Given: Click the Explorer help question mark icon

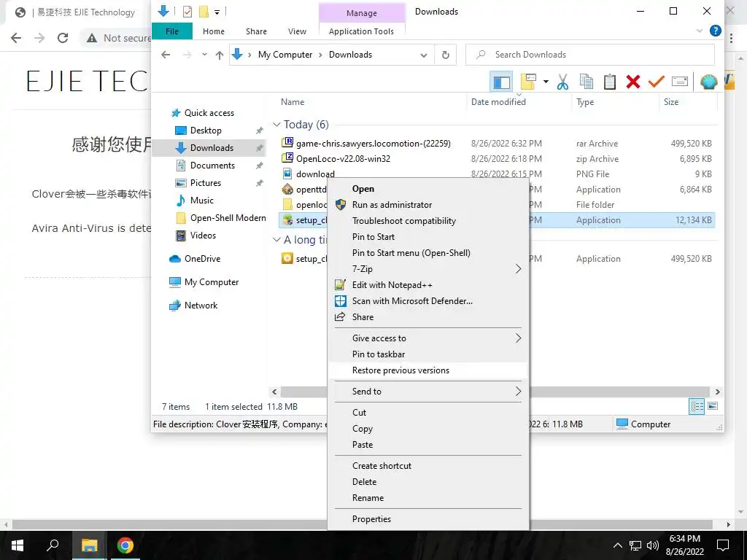Looking at the screenshot, I should pos(715,31).
